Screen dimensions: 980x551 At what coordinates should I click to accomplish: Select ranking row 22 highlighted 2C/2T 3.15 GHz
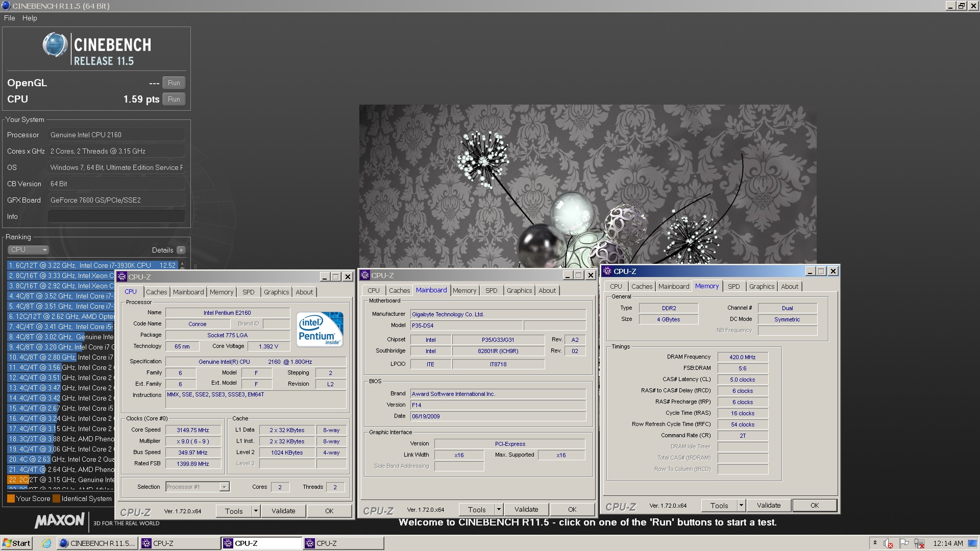61,480
